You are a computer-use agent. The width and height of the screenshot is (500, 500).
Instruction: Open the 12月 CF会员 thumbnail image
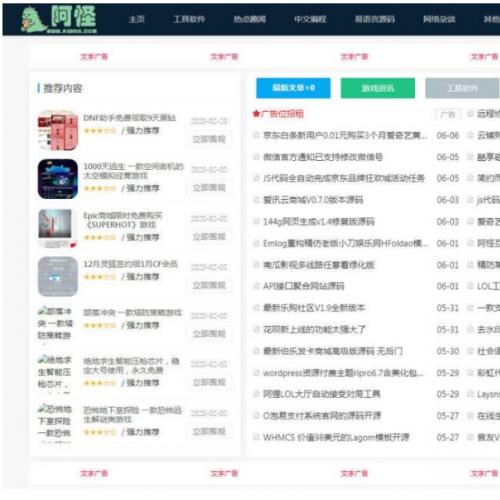[x=58, y=276]
